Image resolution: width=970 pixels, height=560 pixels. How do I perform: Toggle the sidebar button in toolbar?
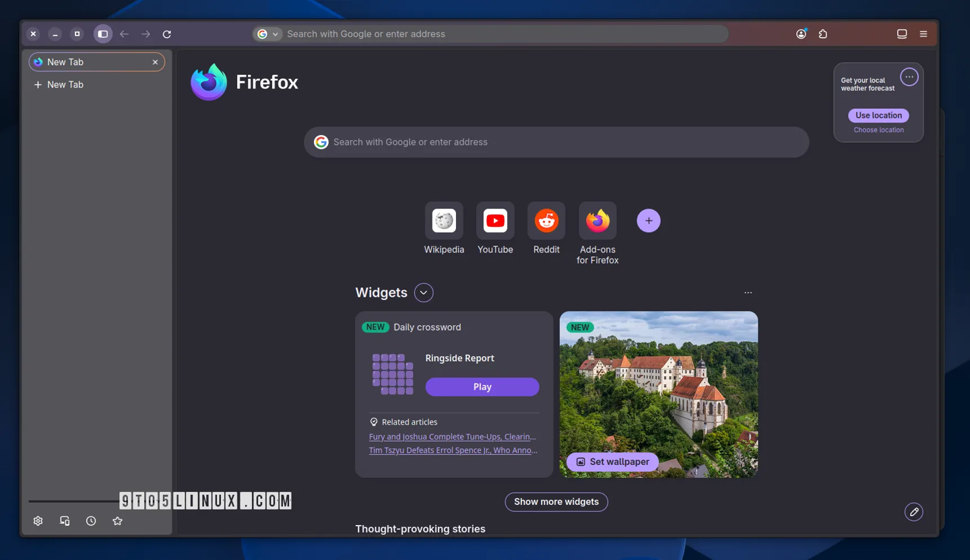click(x=102, y=34)
